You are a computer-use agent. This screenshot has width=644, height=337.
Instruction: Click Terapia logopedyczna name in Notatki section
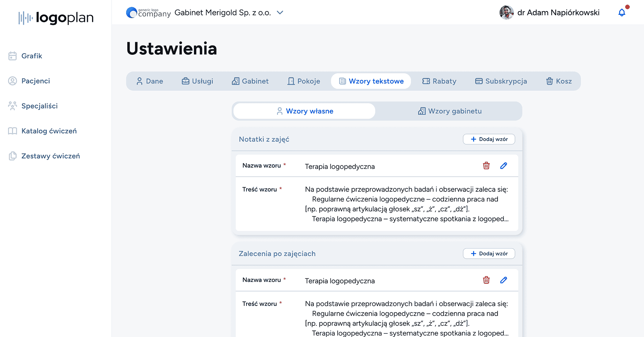(340, 167)
